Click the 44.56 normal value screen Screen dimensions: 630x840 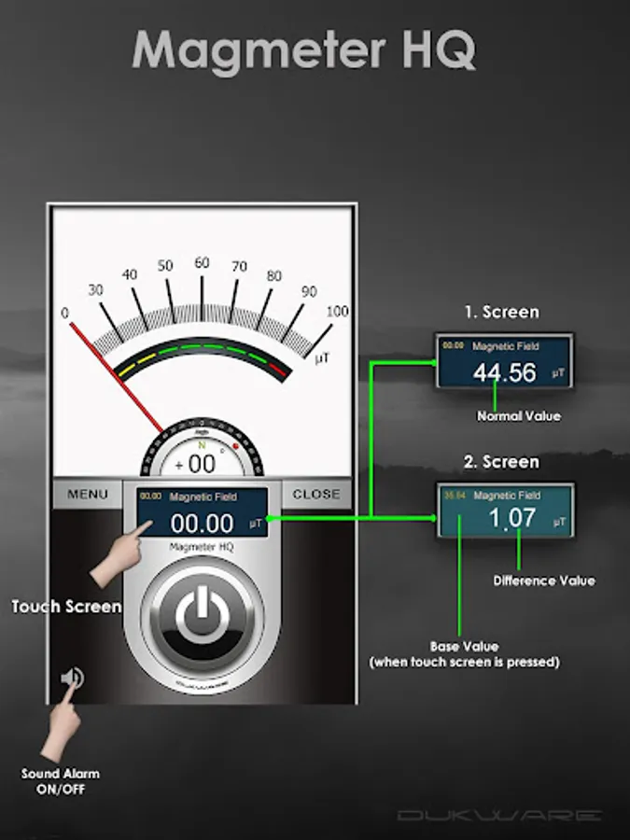(505, 360)
